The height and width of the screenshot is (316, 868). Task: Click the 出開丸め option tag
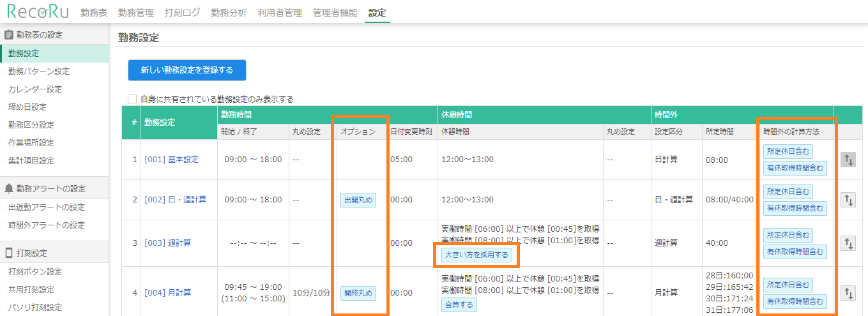coord(358,200)
